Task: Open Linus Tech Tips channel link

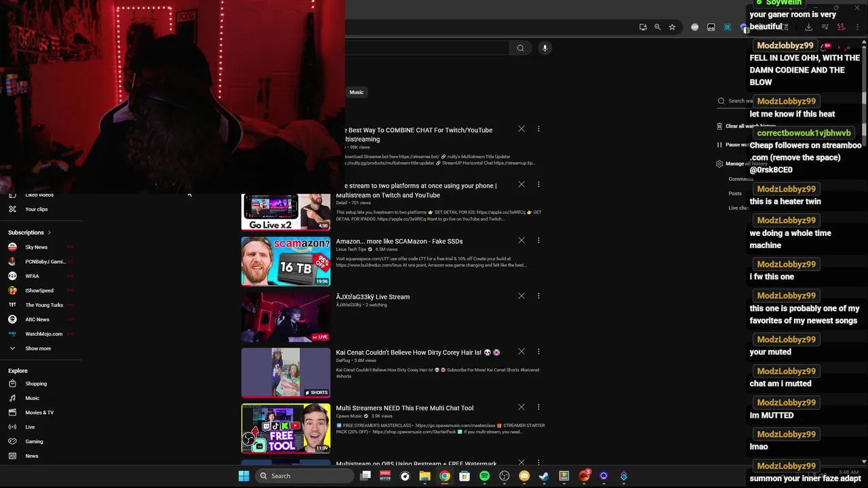Action: click(x=351, y=249)
